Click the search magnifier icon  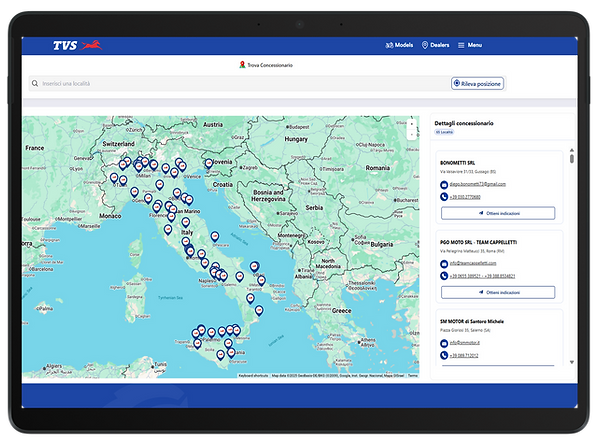pos(35,84)
